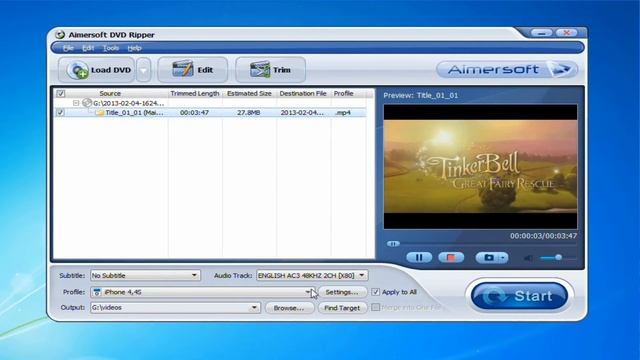Screen dimensions: 640x360
Task: Toggle the Merge into One File checkbox
Action: (376, 307)
